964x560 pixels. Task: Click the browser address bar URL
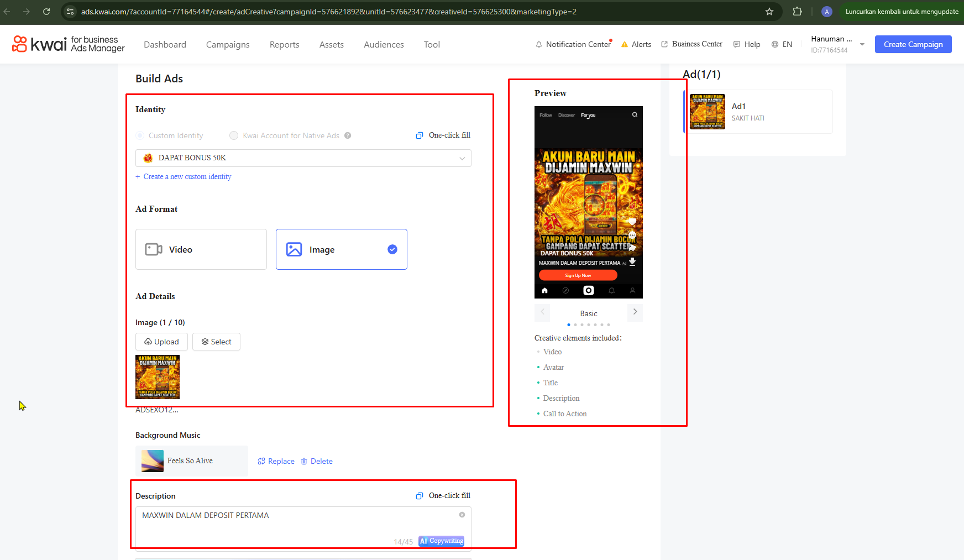point(329,12)
